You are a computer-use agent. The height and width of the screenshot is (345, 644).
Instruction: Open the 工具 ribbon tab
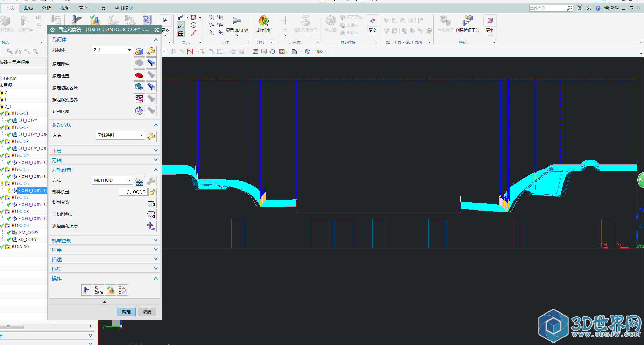[101, 8]
